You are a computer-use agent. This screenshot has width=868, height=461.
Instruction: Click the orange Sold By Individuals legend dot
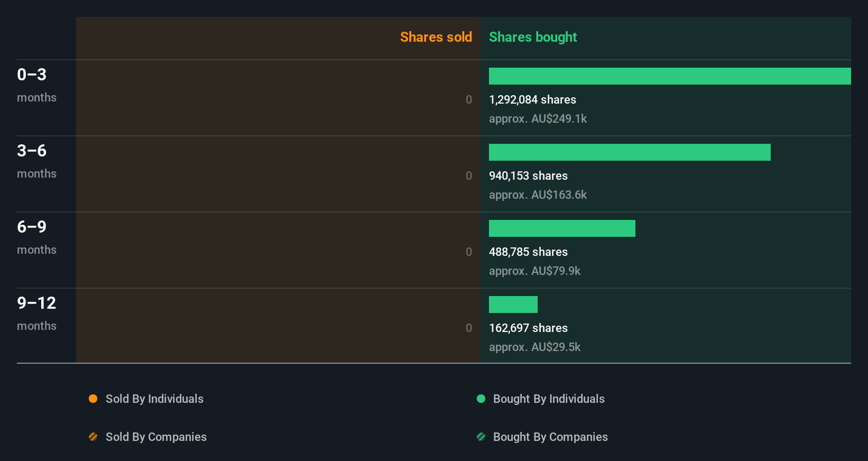click(x=93, y=399)
